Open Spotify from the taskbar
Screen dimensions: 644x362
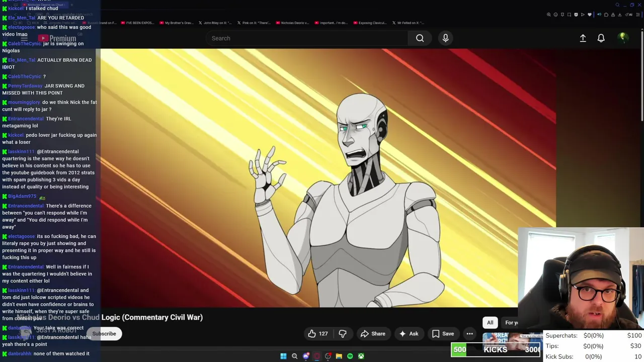coord(350,356)
